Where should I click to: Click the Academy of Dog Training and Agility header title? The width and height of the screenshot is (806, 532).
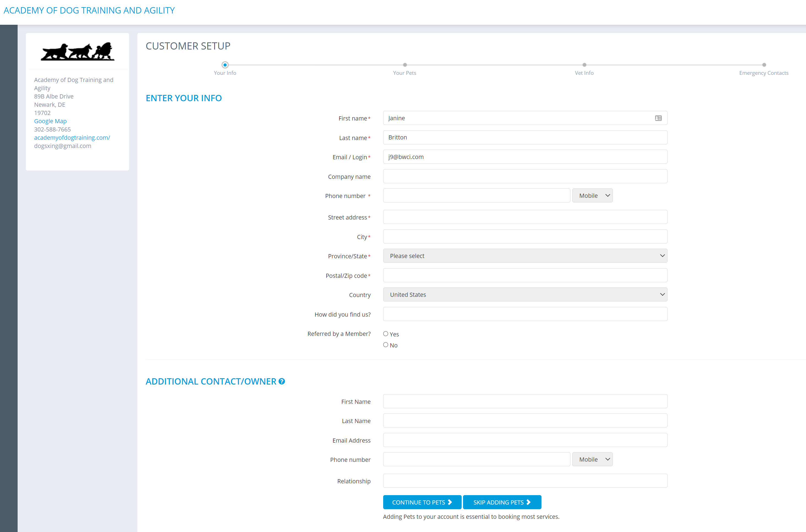point(89,10)
